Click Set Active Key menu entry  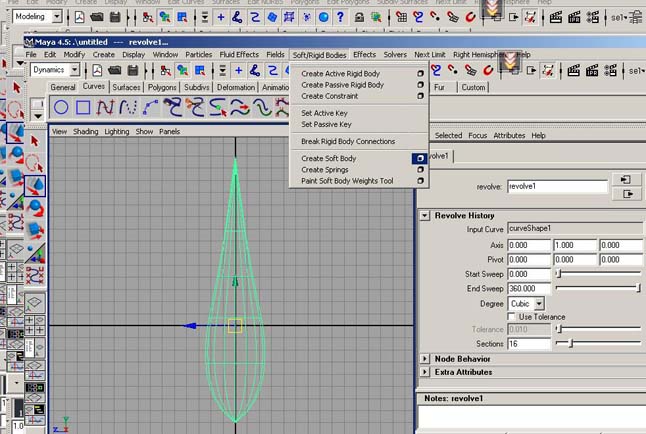pyautogui.click(x=326, y=113)
